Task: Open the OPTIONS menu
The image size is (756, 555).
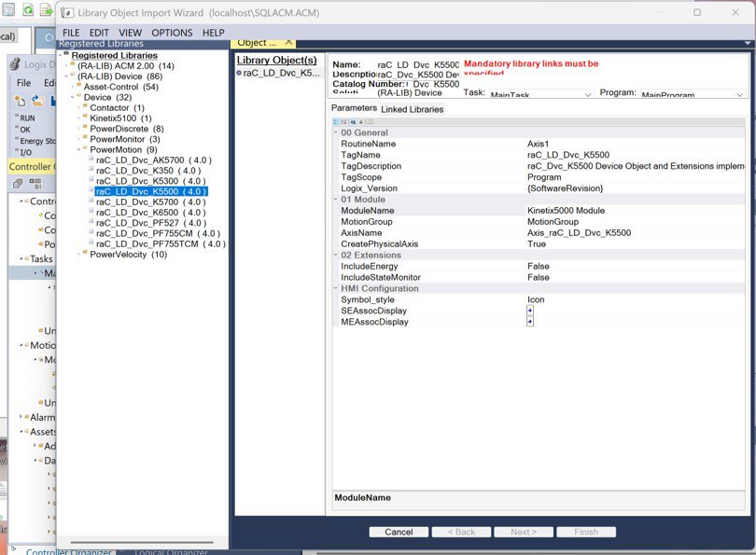Action: 172,33
